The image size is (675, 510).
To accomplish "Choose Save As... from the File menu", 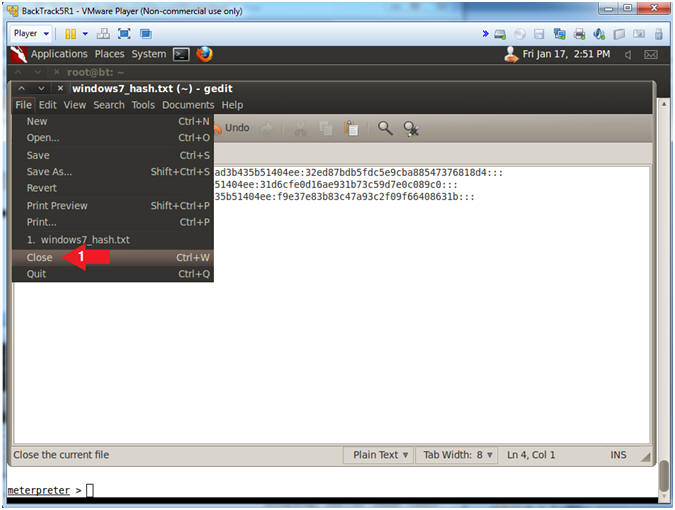I will tap(113, 172).
